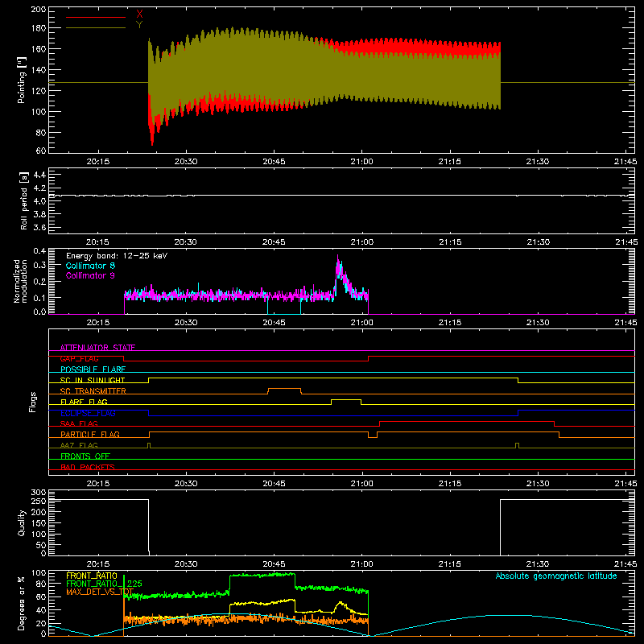This screenshot has height=644, width=644.
Task: Click the red X legend line
Action: pyautogui.click(x=96, y=17)
